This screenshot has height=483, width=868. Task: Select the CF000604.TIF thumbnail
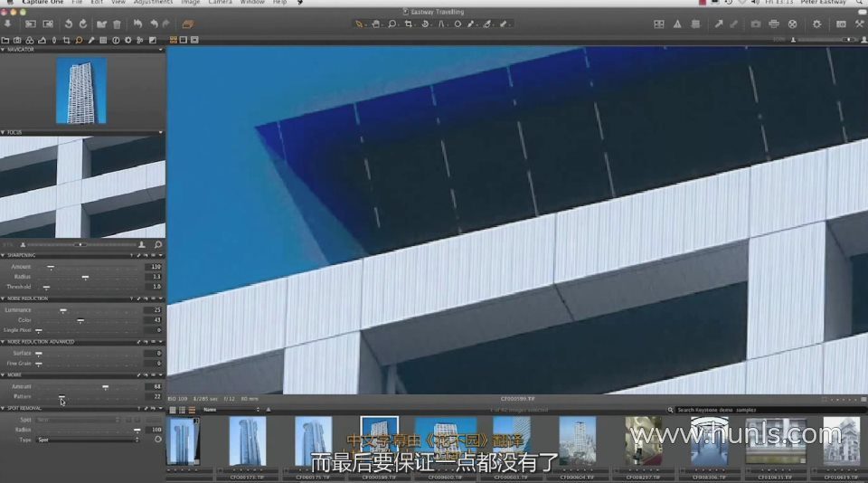577,440
